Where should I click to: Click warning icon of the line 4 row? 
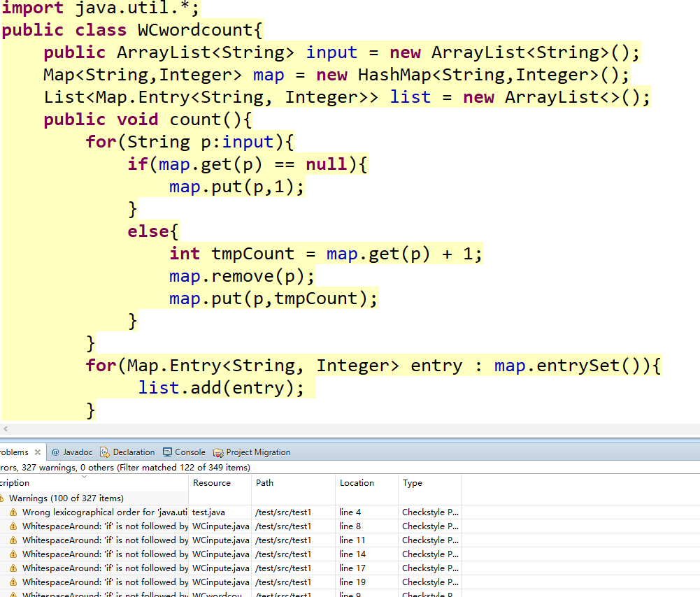[x=13, y=512]
